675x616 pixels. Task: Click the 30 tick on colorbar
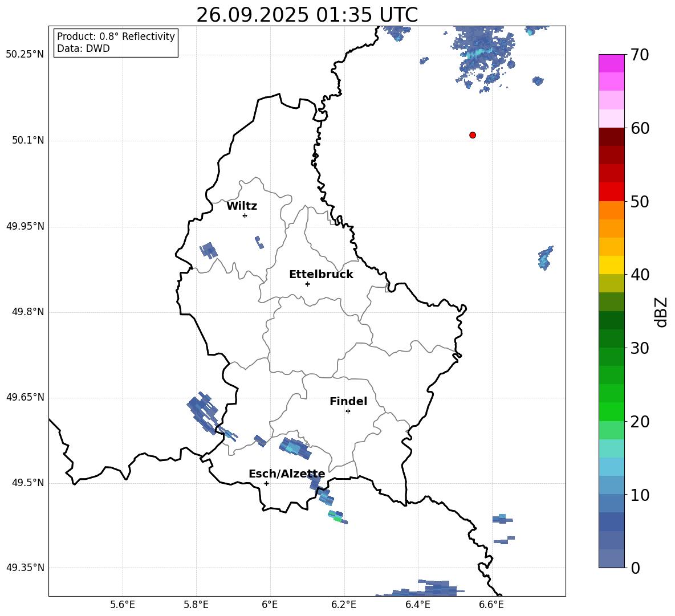(x=640, y=348)
